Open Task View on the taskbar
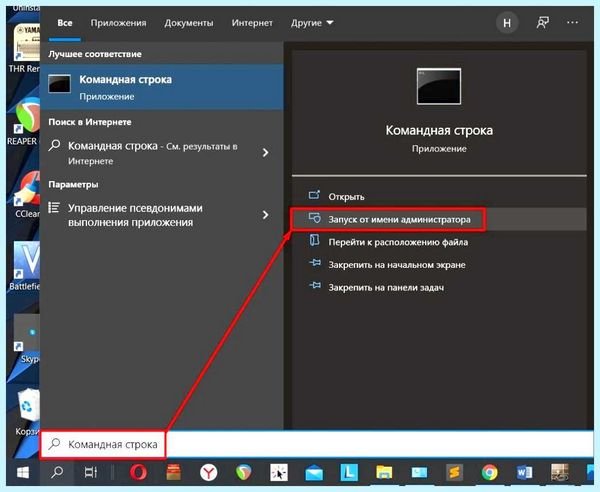 coord(91,473)
